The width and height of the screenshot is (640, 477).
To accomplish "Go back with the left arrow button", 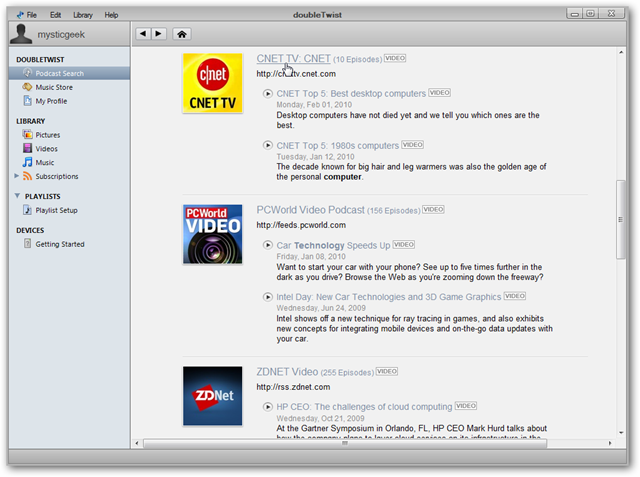I will click(143, 34).
